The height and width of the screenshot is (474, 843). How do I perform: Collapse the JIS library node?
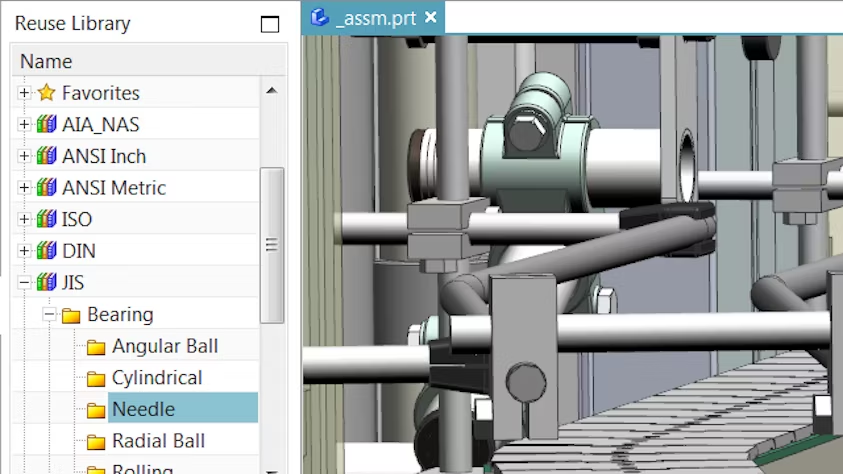click(25, 283)
